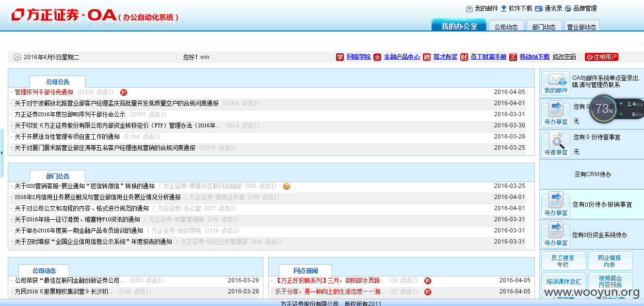Screen dimensions: 644x306
Task: Open the 我的邮件 mailbox tile in sidebar
Action: (x=555, y=83)
